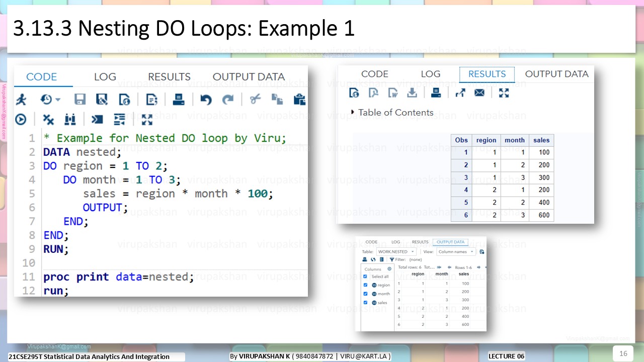The image size is (644, 362).
Task: Open the Table WORK.NESTED dropdown
Action: (396, 252)
